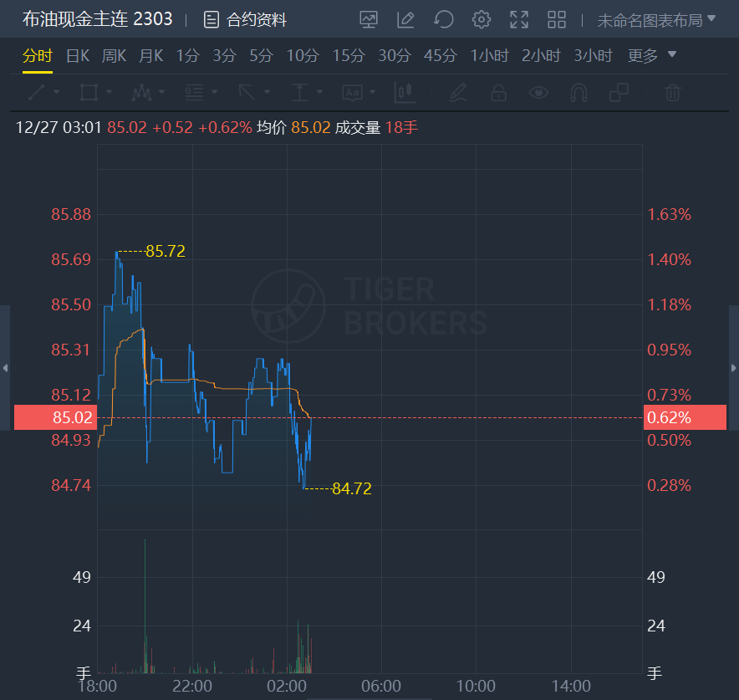Expand the 更多 timeframe dropdown

click(x=652, y=56)
